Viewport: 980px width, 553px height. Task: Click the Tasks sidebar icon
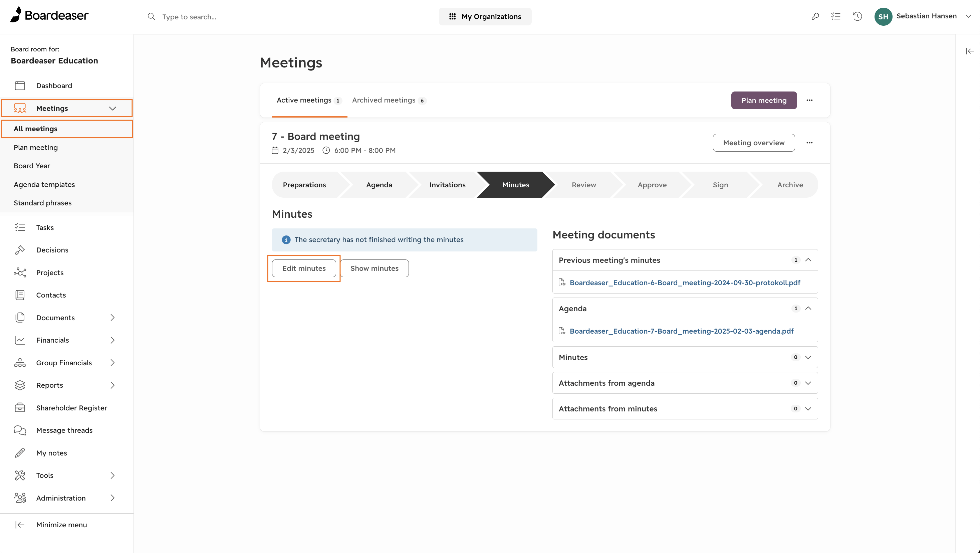[x=20, y=228]
